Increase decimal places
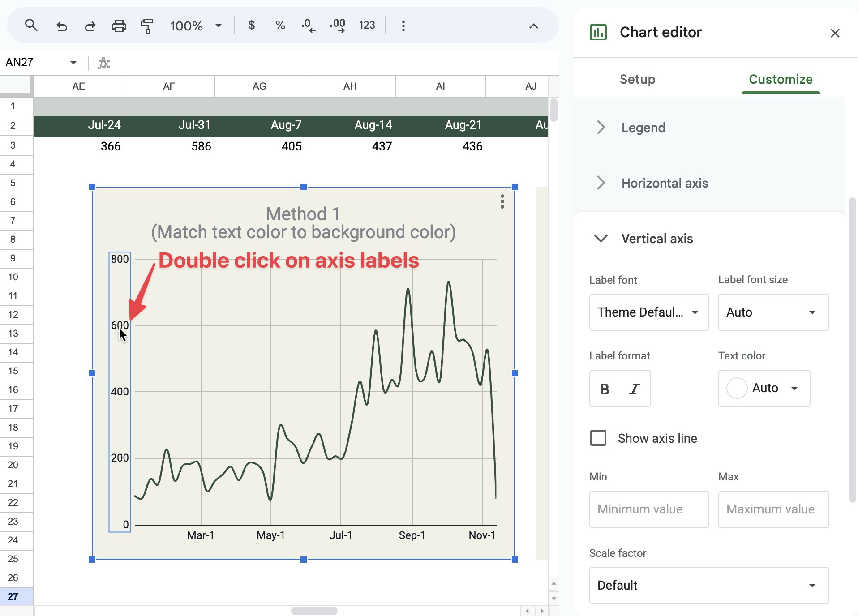 (337, 26)
